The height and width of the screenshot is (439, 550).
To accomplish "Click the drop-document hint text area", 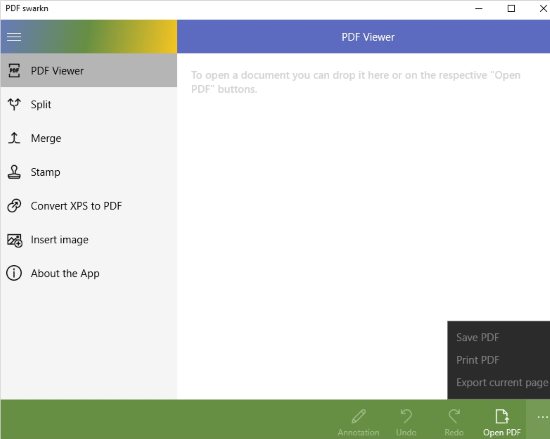I will coord(356,82).
